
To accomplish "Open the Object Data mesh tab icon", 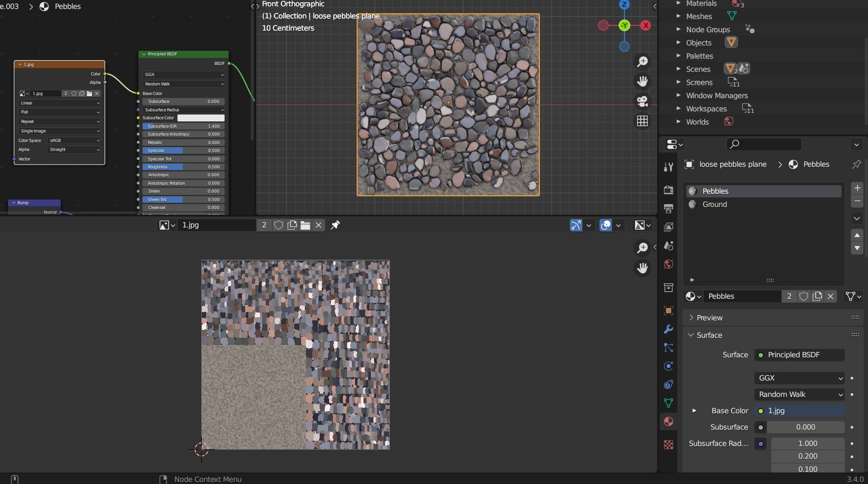I will pos(668,403).
